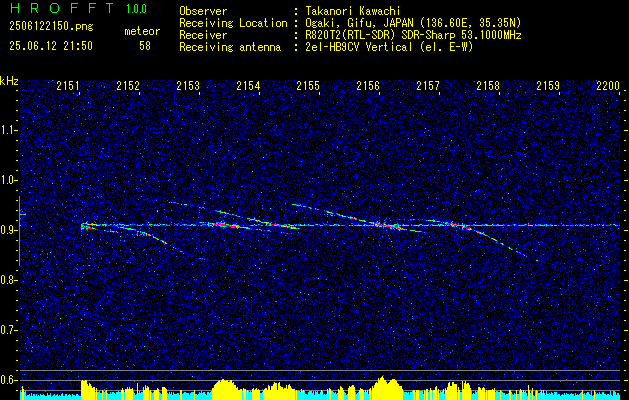This screenshot has width=629, height=400.
Task: Click the word meteor label
Action: coord(142,32)
